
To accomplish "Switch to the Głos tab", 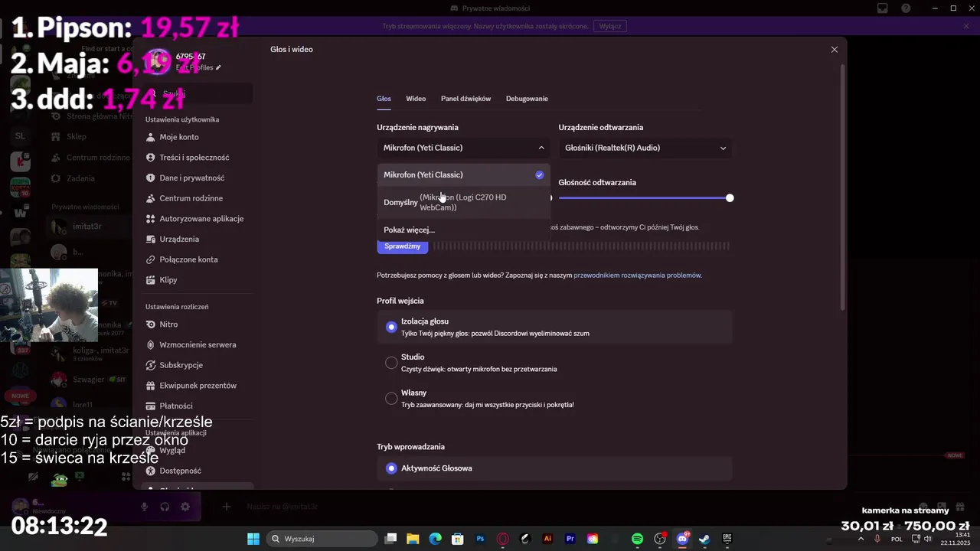I will [x=384, y=99].
